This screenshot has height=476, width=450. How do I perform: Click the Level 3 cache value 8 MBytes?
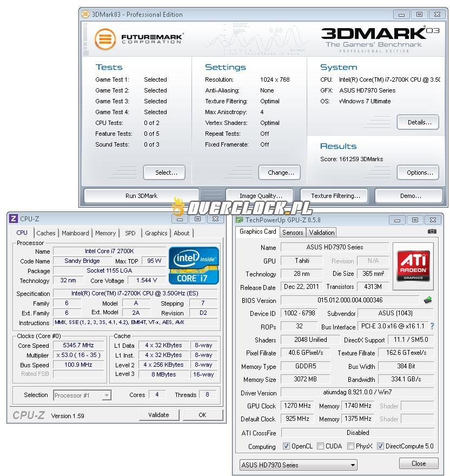(x=164, y=374)
